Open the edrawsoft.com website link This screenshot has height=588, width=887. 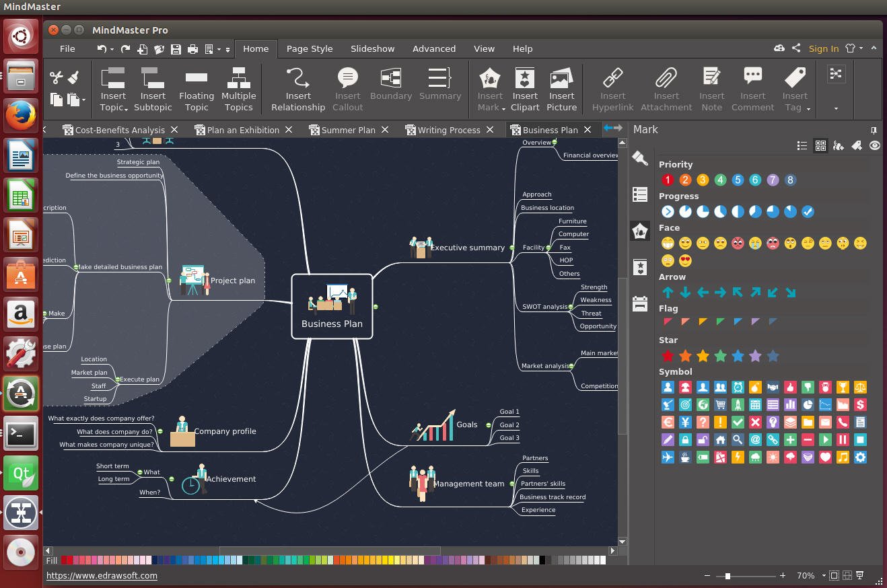(x=102, y=575)
